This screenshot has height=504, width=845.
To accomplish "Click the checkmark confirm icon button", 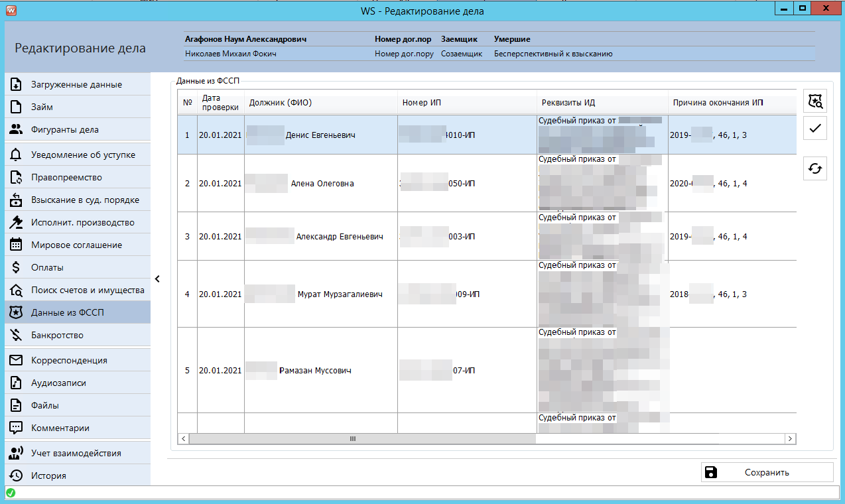I will click(815, 128).
